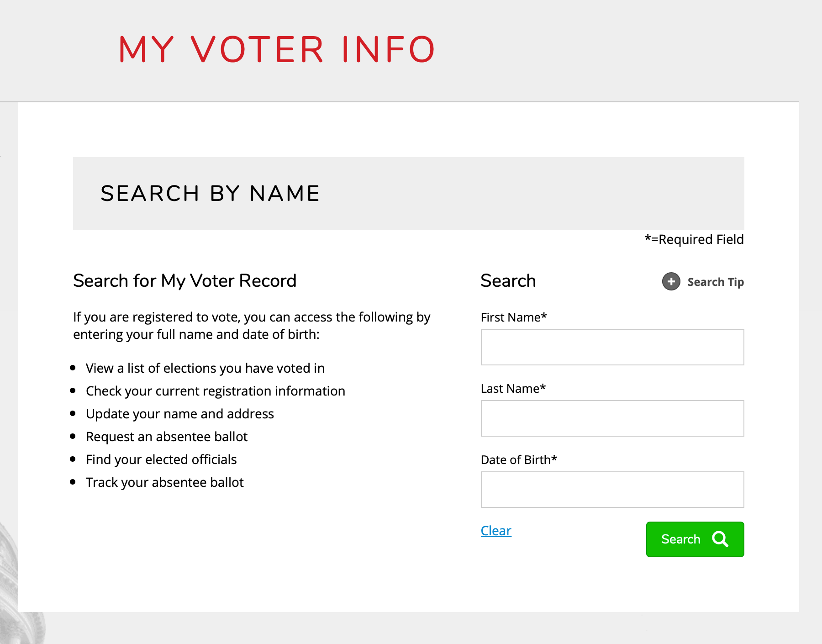The width and height of the screenshot is (822, 644).
Task: Click inside the Date of Birth field
Action: pyautogui.click(x=612, y=489)
